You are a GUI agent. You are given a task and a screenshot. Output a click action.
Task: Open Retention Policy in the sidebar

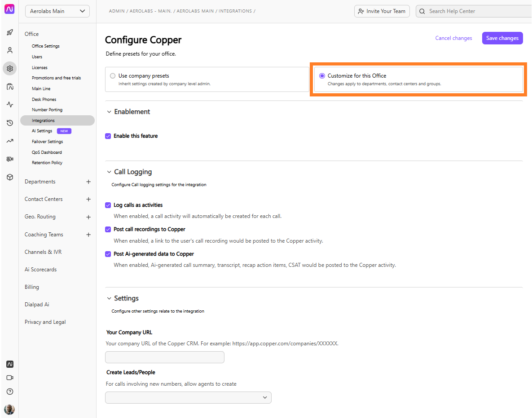(x=47, y=163)
